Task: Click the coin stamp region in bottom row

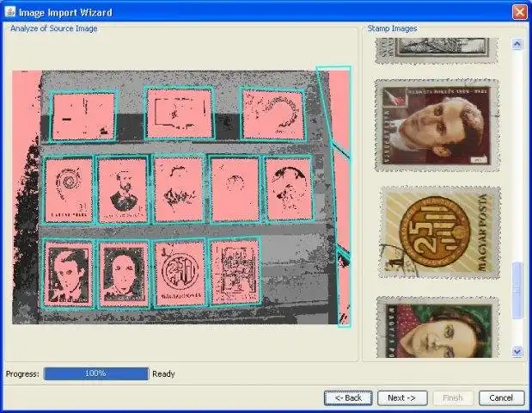Action: [x=179, y=274]
